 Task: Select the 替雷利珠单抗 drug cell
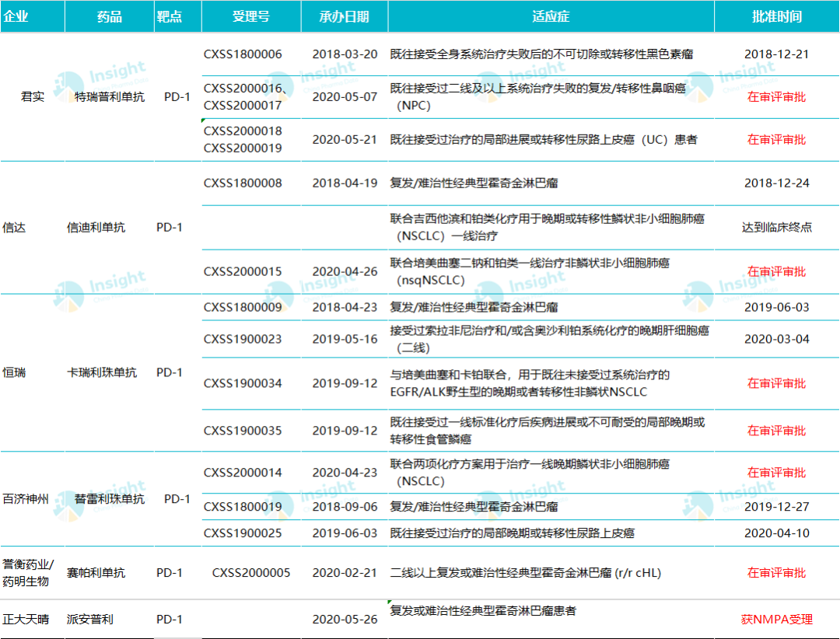point(110,498)
